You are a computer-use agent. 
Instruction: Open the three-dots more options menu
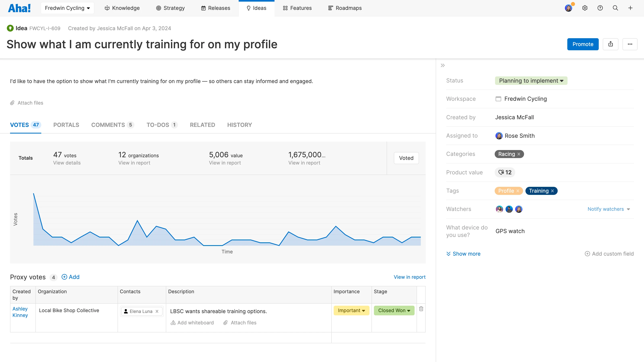click(x=630, y=44)
